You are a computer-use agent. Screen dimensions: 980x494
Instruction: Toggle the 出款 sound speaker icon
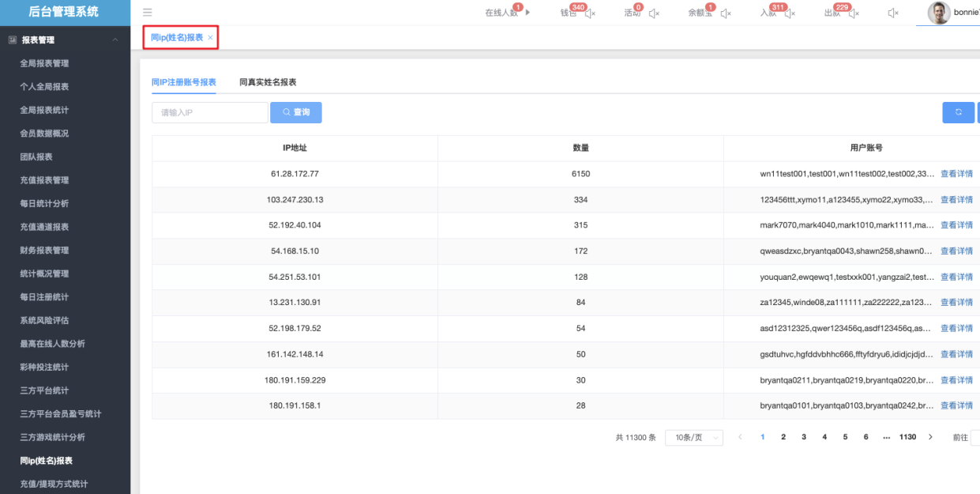854,13
